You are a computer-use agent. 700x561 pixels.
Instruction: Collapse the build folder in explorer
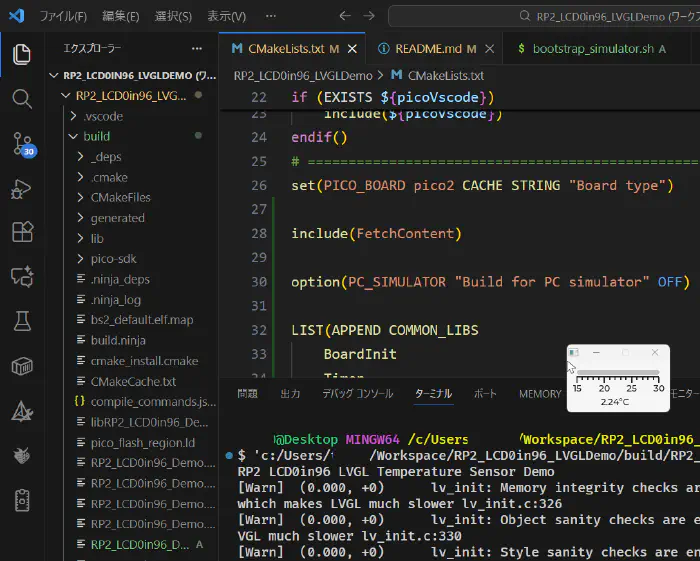[96, 136]
